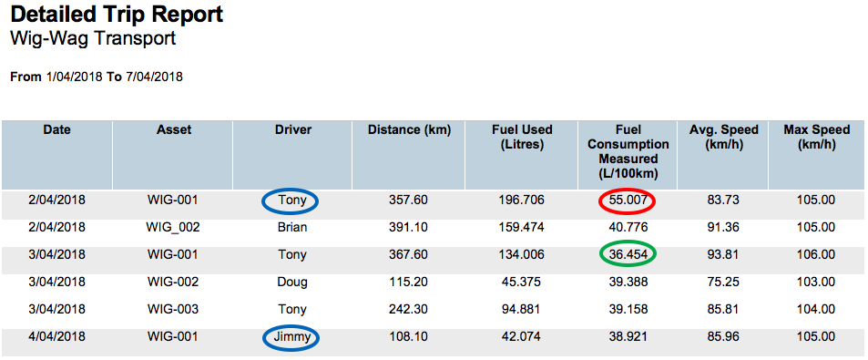Select the 4/04/2018 date cell
The width and height of the screenshot is (868, 360).
tap(56, 336)
